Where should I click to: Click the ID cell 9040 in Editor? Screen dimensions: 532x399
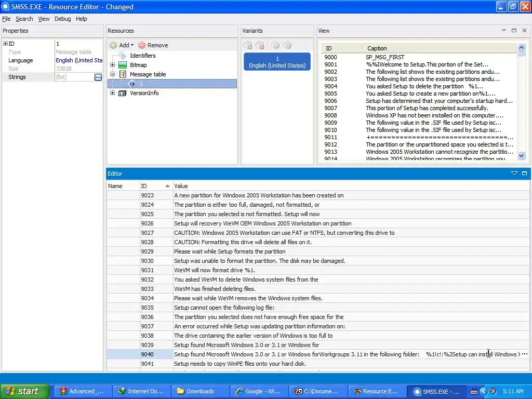coord(156,354)
